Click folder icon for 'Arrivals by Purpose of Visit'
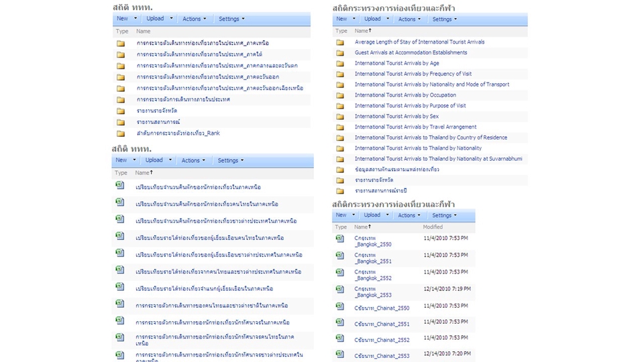This screenshot has height=362, width=644. [x=340, y=107]
